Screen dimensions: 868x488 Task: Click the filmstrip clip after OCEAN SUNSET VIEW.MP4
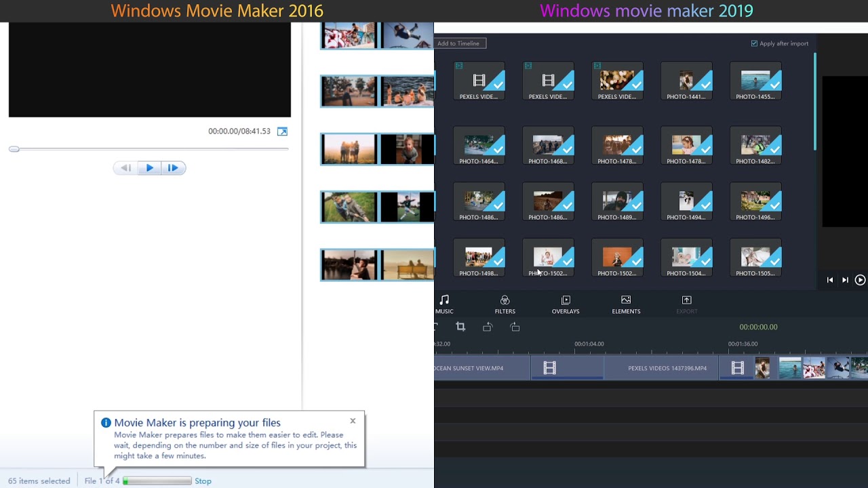click(x=567, y=368)
